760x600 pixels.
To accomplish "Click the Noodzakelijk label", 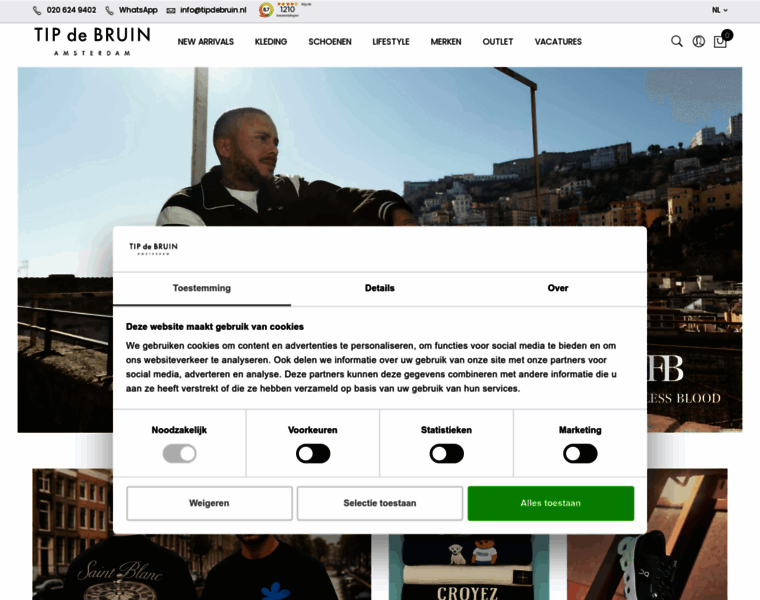I will (179, 430).
